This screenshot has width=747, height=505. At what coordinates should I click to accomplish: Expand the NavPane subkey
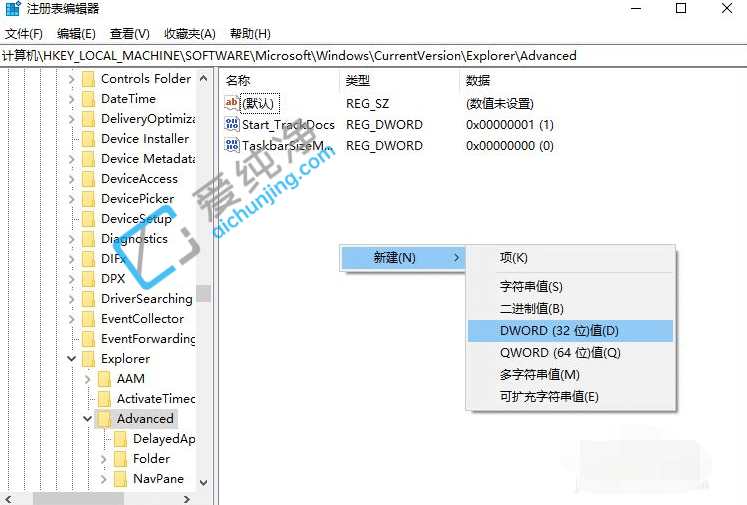[x=104, y=479]
